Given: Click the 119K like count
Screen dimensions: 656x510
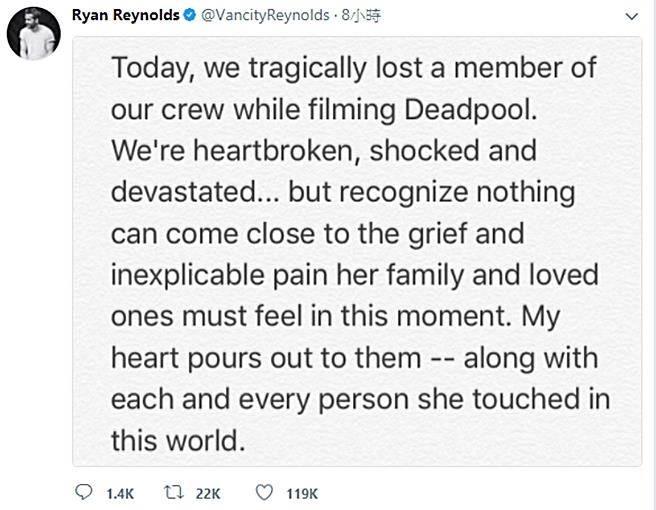Looking at the screenshot, I should [x=300, y=493].
